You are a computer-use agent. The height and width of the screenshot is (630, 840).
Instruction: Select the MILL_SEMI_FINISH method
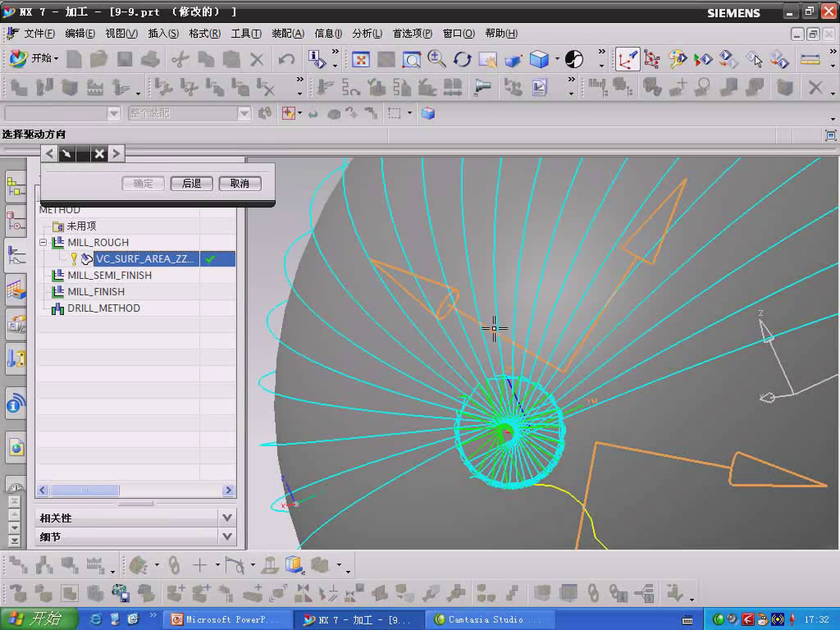110,276
